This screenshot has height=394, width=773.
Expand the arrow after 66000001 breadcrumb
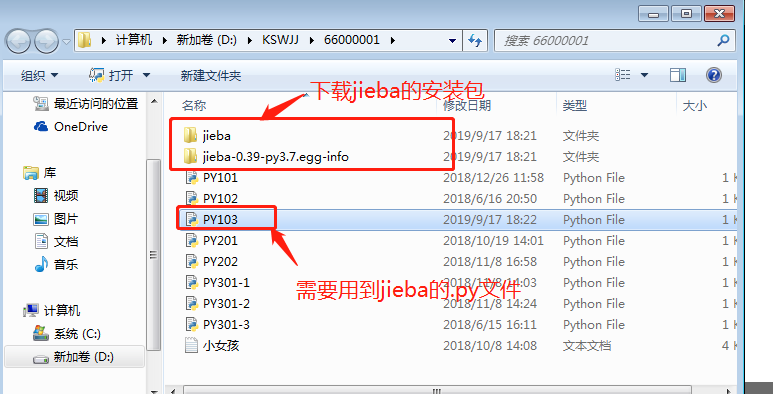coord(392,40)
